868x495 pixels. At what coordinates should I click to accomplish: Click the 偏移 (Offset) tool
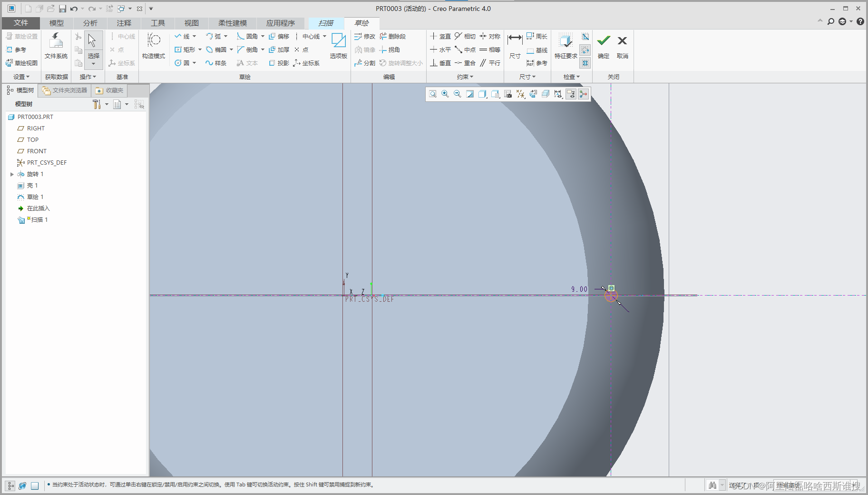point(279,36)
